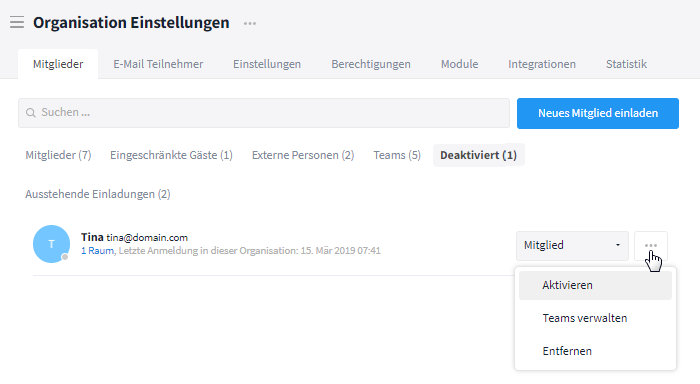Switch to the E-Mail Teilnehmer tab
The width and height of the screenshot is (700, 384).
point(158,64)
